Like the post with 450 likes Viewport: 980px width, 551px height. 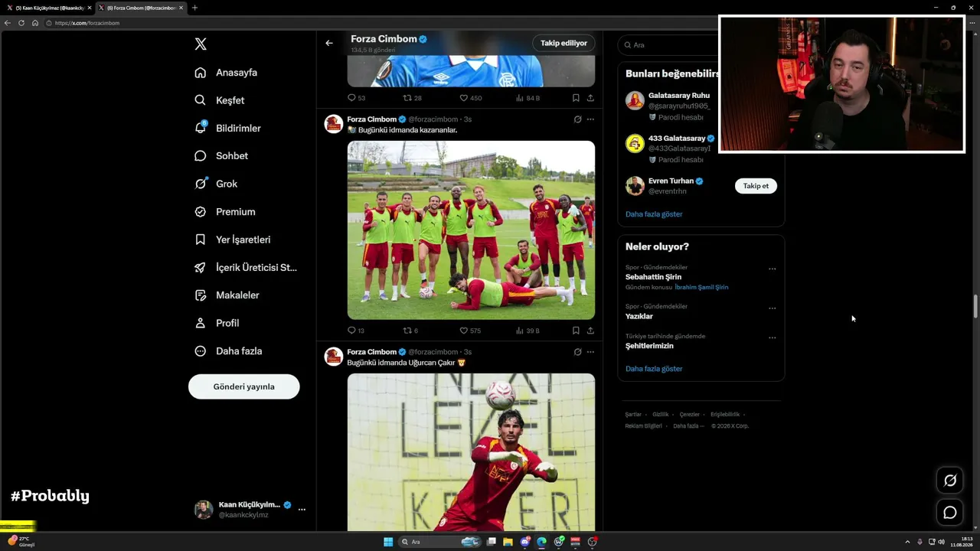[x=471, y=98]
